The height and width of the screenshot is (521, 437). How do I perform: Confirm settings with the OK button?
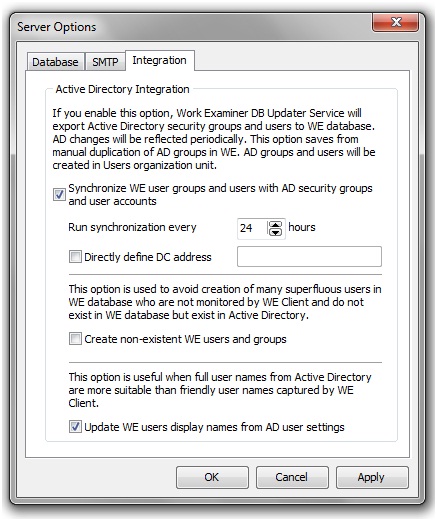[x=212, y=477]
